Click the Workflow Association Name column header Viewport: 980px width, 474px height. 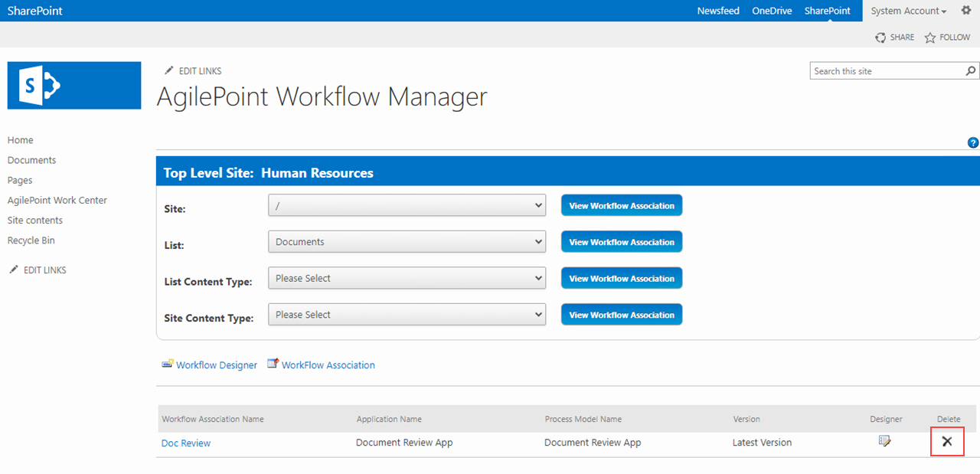coord(213,419)
